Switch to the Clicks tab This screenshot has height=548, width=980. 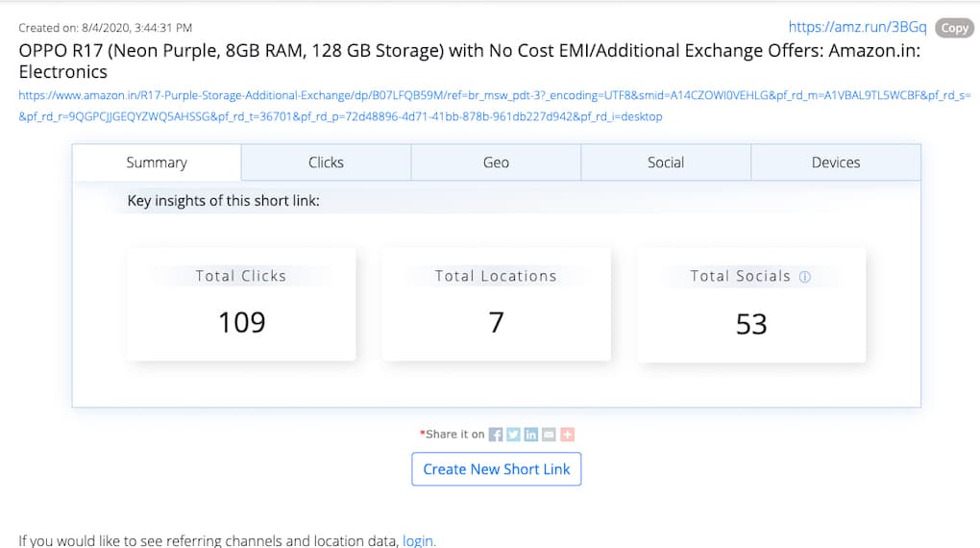[326, 162]
